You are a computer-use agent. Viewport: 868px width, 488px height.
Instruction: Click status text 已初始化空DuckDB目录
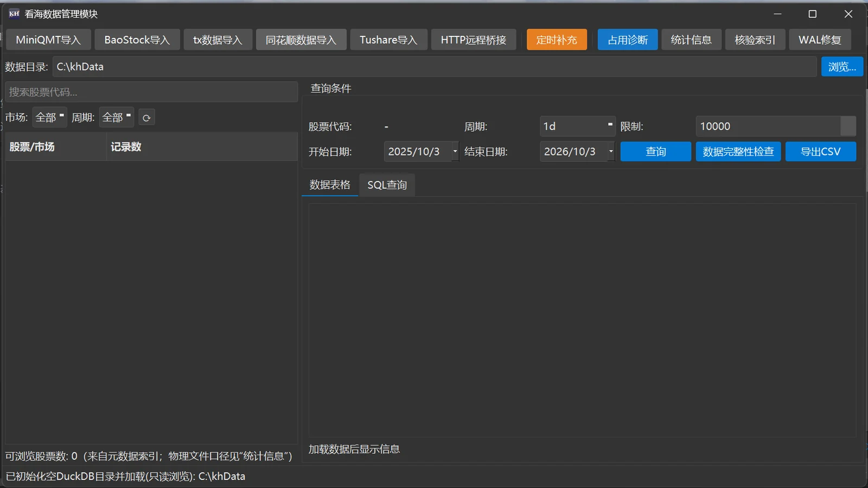[125, 477]
